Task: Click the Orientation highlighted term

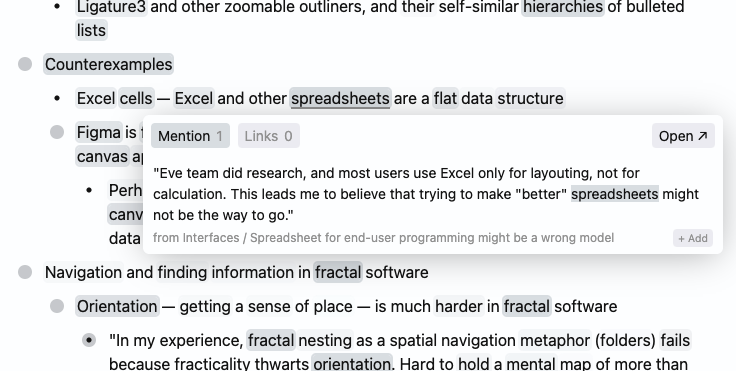Action: point(117,306)
